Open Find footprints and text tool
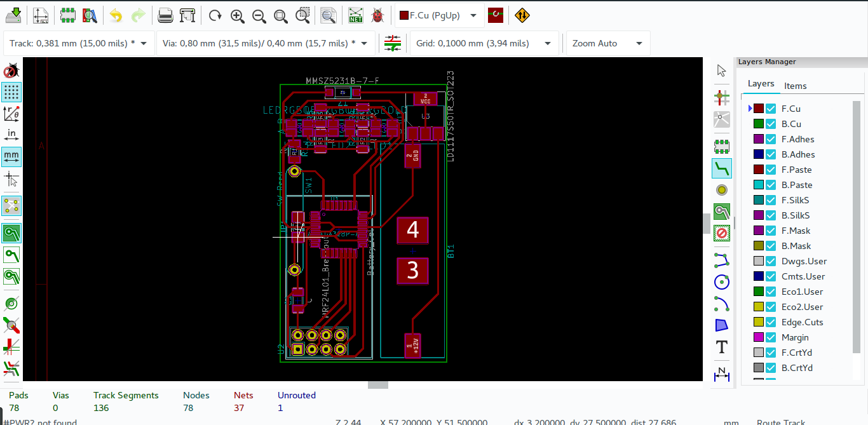This screenshot has width=868, height=425. pos(328,15)
